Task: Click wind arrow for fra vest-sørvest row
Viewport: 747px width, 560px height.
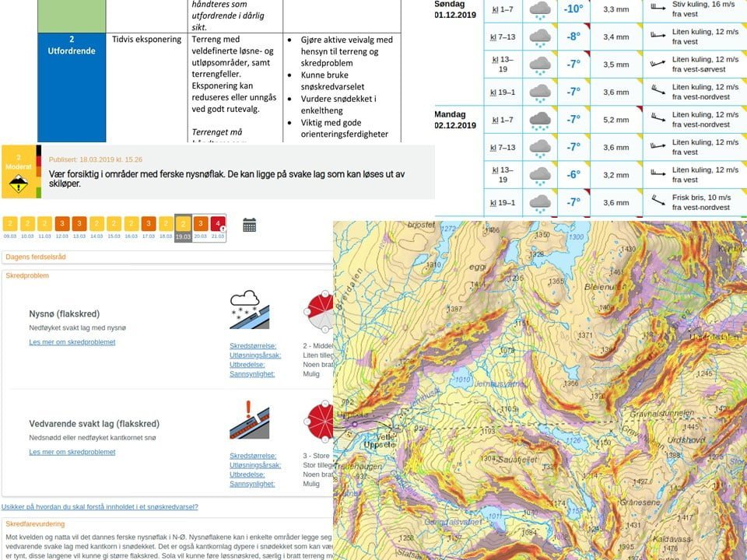Action: (x=658, y=62)
